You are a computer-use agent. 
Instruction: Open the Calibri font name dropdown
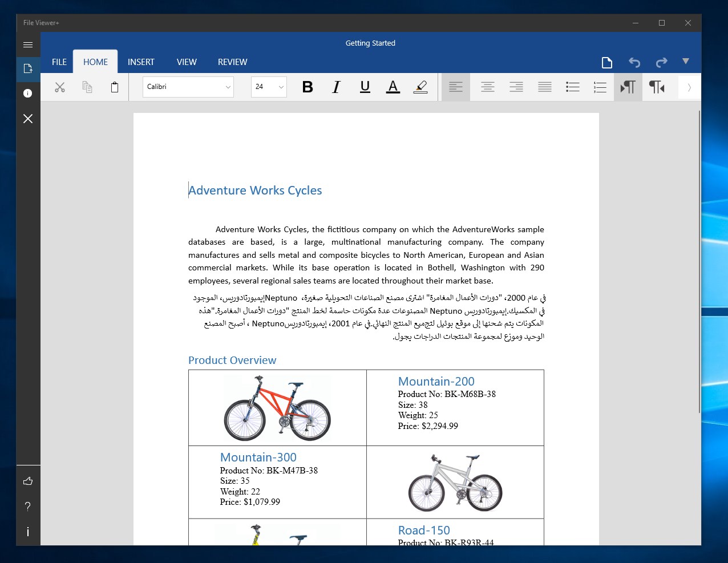[x=188, y=87]
